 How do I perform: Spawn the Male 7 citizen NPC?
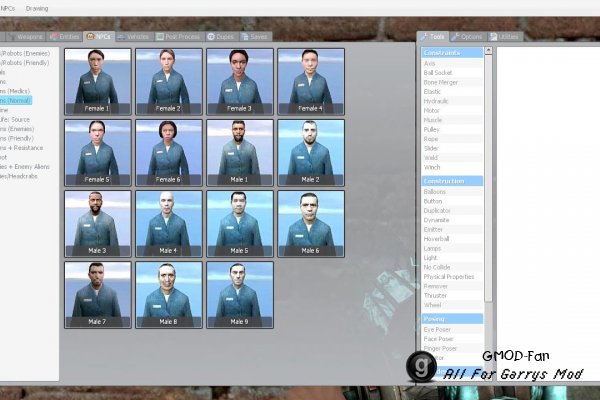pos(98,295)
